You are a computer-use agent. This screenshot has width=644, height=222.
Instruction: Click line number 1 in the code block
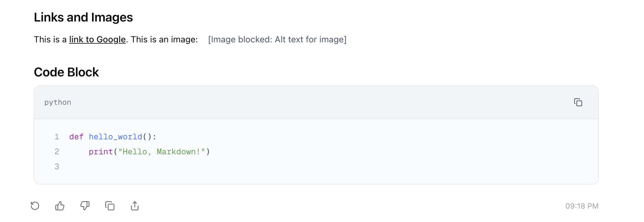tap(57, 137)
